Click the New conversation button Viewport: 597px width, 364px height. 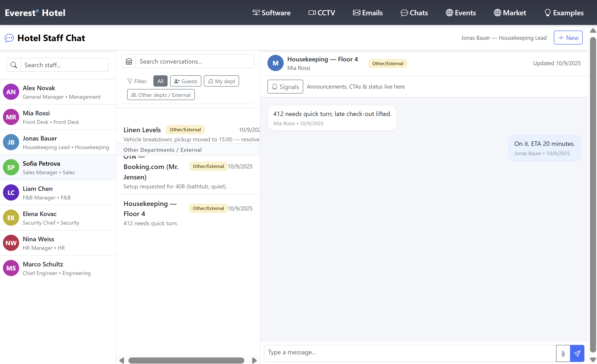point(568,38)
